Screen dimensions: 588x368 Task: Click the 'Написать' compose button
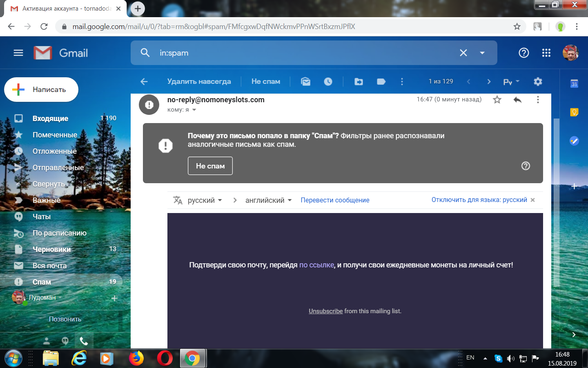pyautogui.click(x=41, y=90)
